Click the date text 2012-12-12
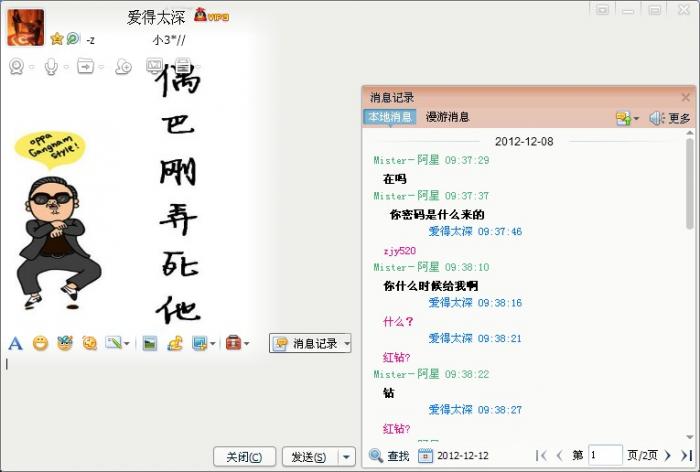Viewport: 700px width, 472px height. (x=463, y=455)
